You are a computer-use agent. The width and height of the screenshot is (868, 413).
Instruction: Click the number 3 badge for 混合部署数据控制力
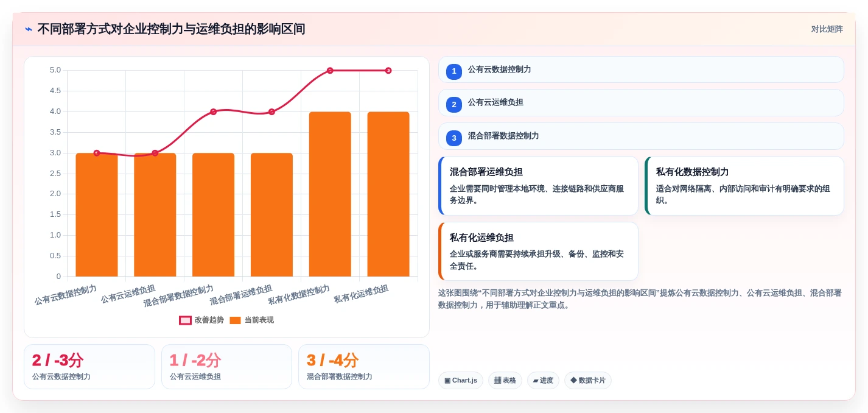point(454,138)
